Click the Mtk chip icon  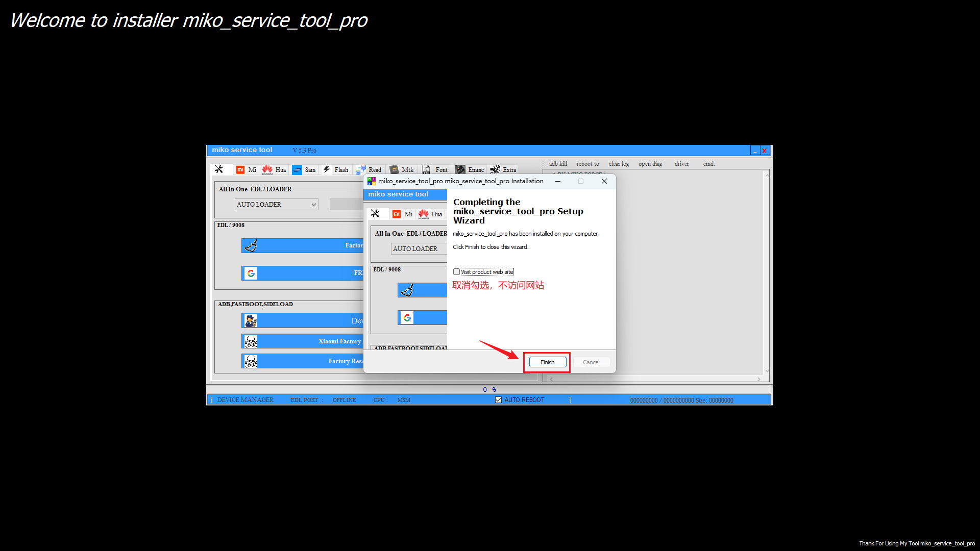(394, 170)
